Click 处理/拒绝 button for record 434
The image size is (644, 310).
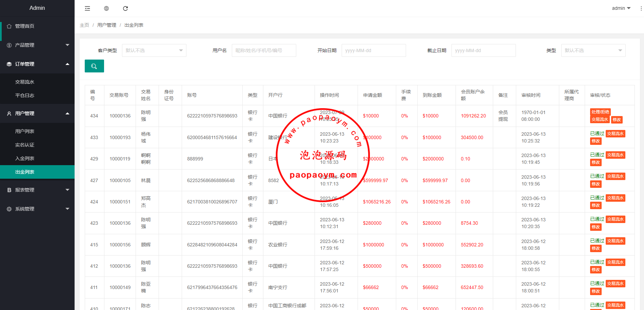click(x=600, y=112)
